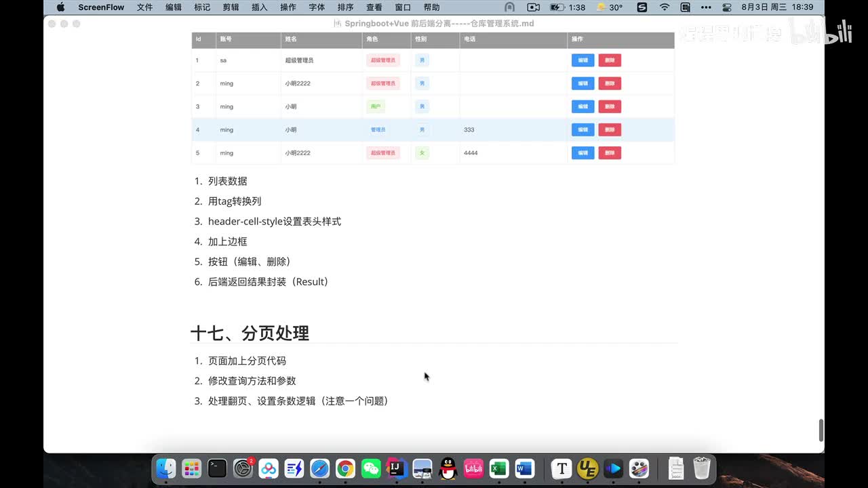Open Launchpad in the Dock
The width and height of the screenshot is (868, 488).
[192, 468]
